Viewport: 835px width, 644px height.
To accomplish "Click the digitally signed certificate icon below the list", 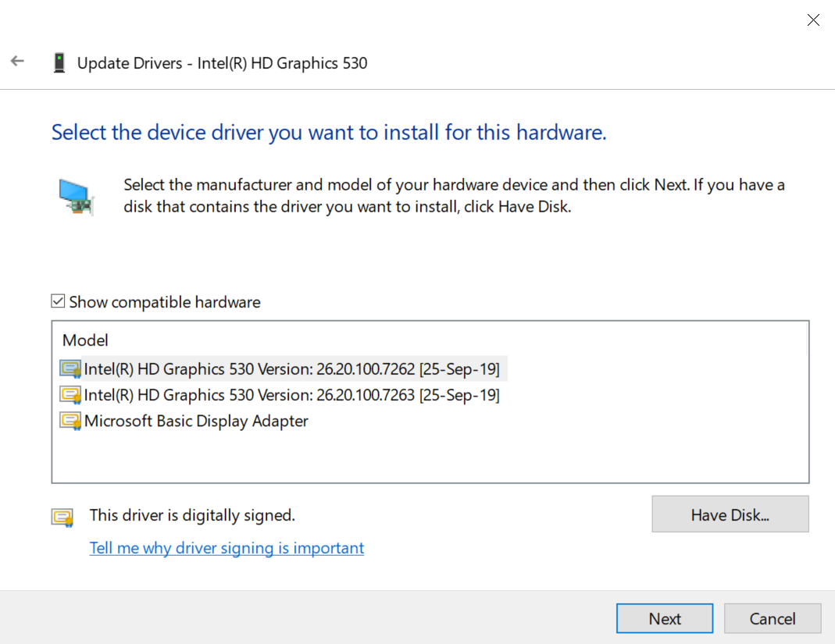I will click(x=62, y=517).
